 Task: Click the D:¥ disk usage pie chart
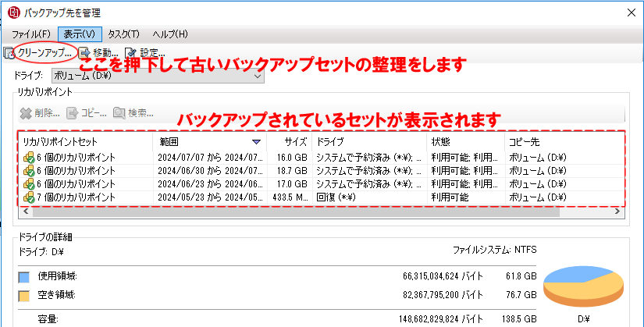(x=583, y=286)
